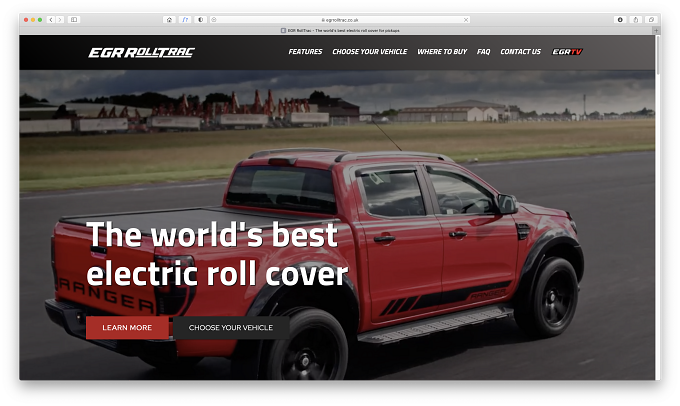
Task: Click the EGR RollTrac logo
Action: [x=141, y=52]
